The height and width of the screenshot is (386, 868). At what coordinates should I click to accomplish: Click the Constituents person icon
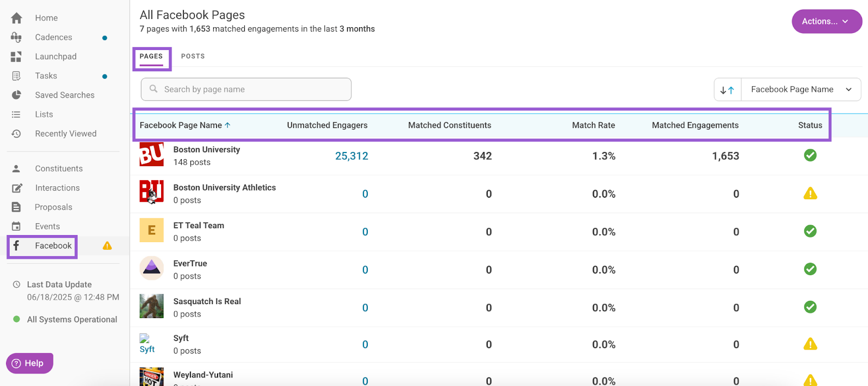16,169
